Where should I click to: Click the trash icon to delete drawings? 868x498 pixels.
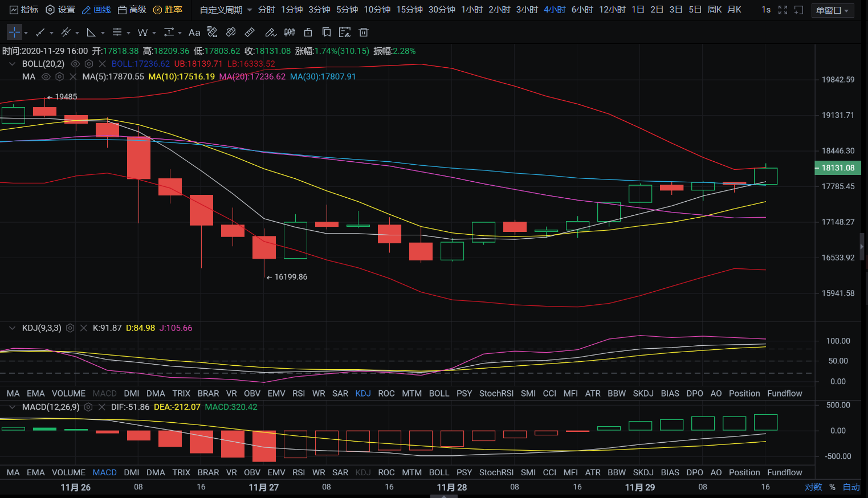(x=364, y=32)
